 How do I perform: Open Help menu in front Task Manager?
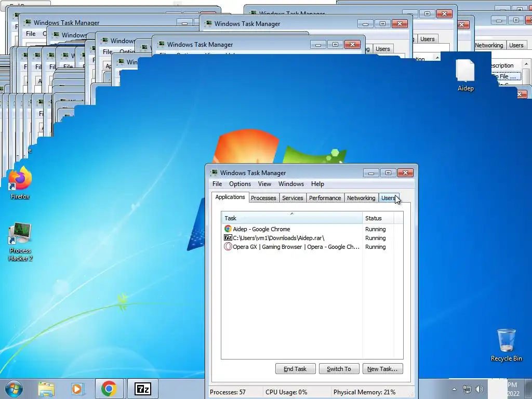(x=317, y=184)
